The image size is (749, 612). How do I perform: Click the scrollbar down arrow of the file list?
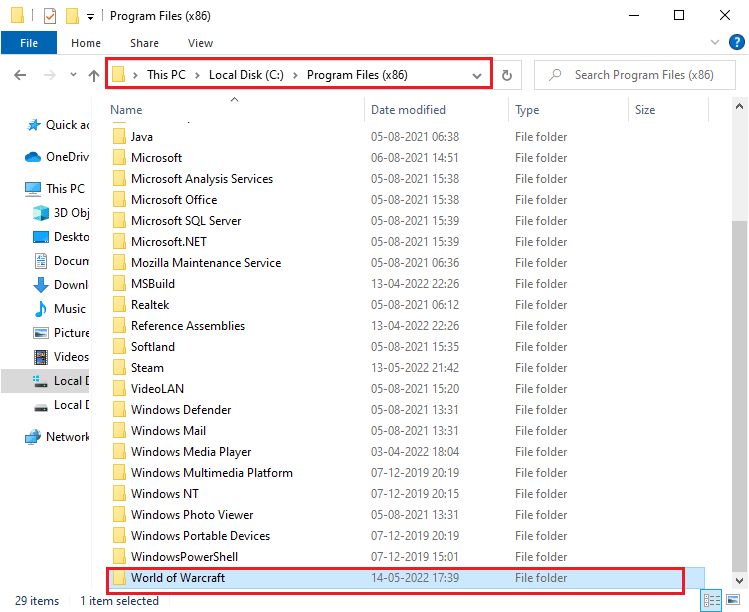coord(739,581)
